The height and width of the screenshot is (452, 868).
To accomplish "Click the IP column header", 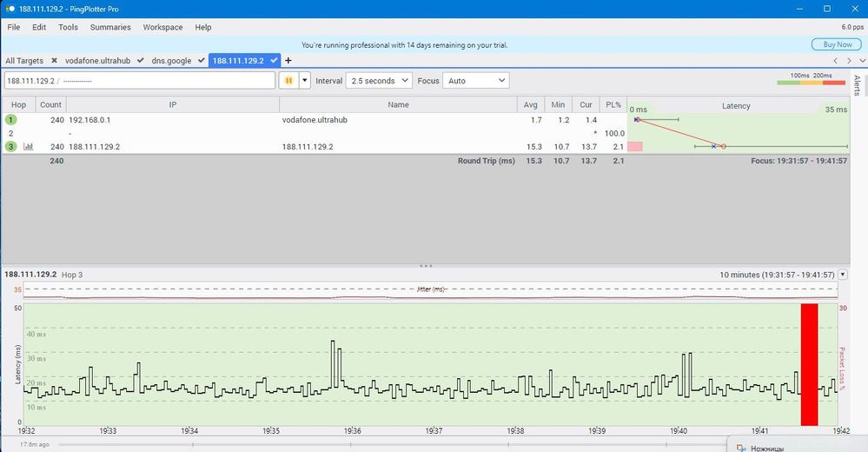I will click(173, 104).
